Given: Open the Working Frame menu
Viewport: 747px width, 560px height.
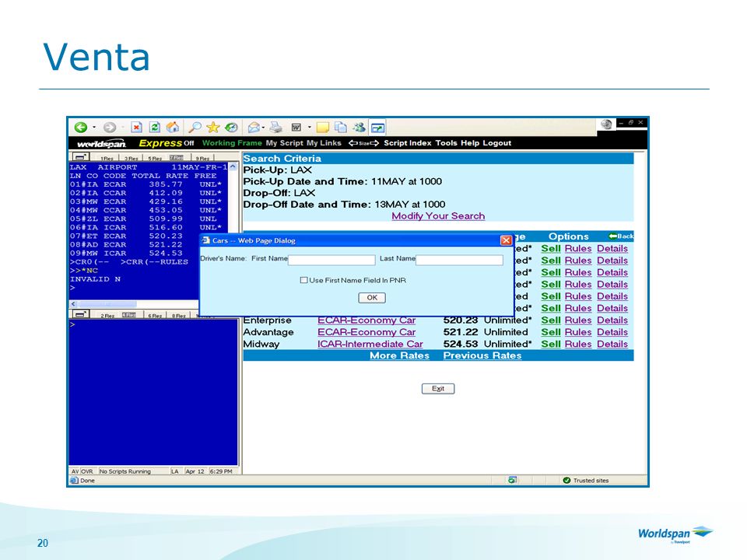Looking at the screenshot, I should tap(232, 143).
